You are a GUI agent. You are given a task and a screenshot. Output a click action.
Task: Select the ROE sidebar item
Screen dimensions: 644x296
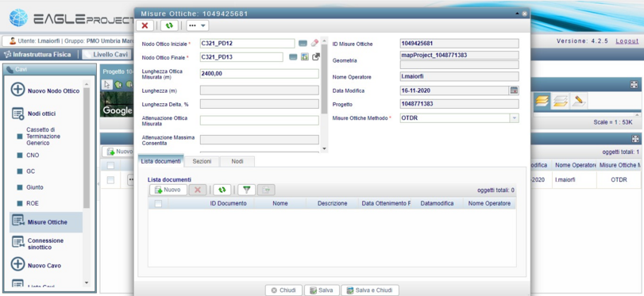pyautogui.click(x=33, y=203)
